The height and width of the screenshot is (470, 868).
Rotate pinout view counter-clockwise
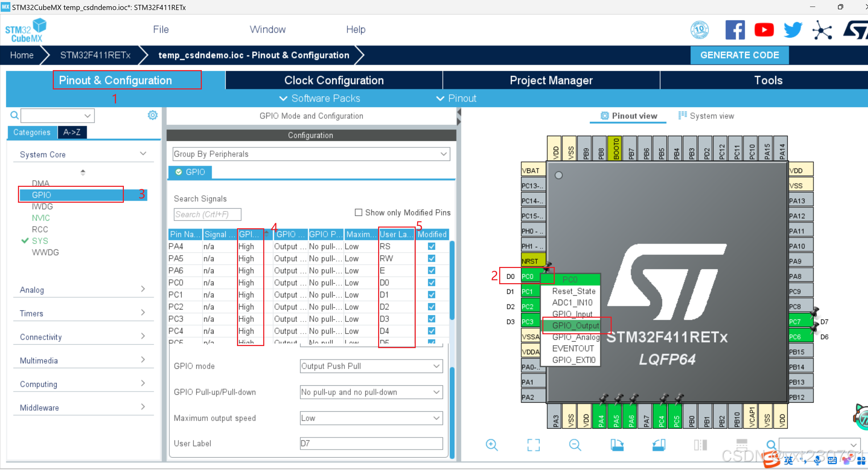659,445
